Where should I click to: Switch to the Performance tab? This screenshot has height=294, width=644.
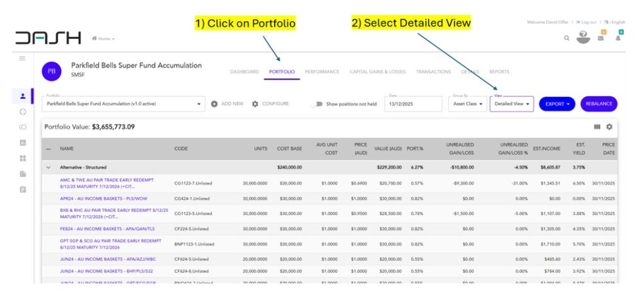pyautogui.click(x=322, y=72)
